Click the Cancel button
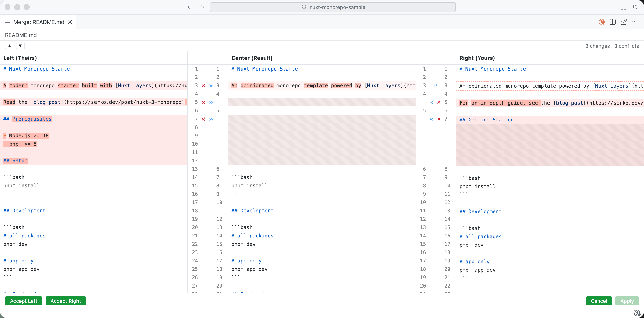The height and width of the screenshot is (318, 644). click(x=599, y=301)
